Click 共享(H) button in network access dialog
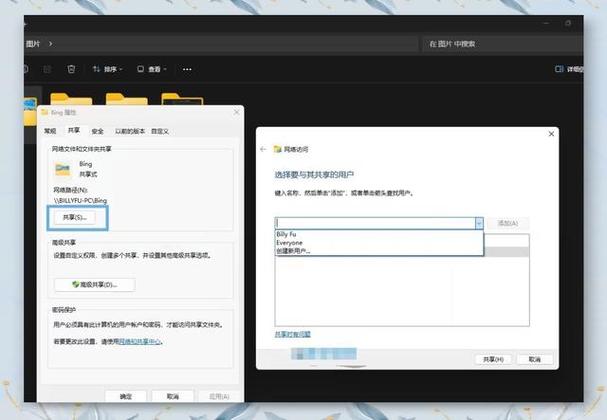 click(493, 359)
